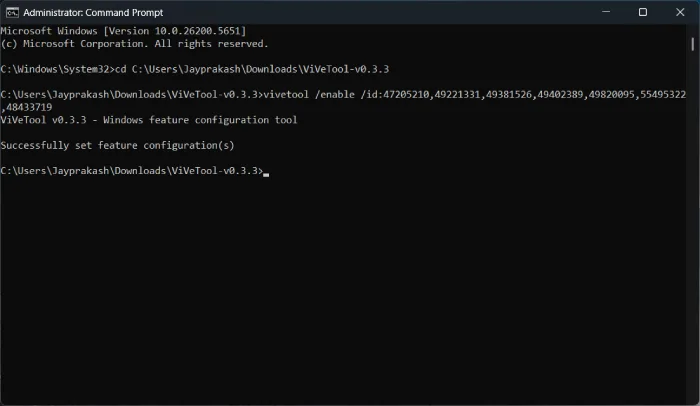Screen dimensions: 700x406
Task: Click the 'Administrator: Command Prompt' title text
Action: (93, 13)
